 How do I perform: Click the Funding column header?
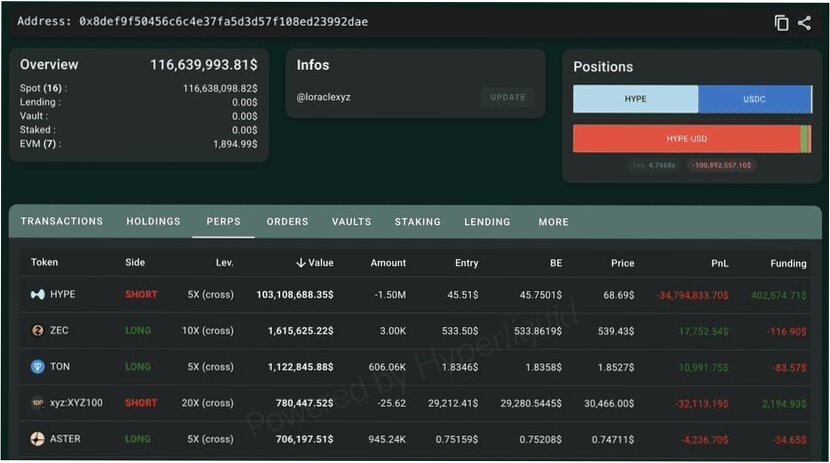[788, 264]
